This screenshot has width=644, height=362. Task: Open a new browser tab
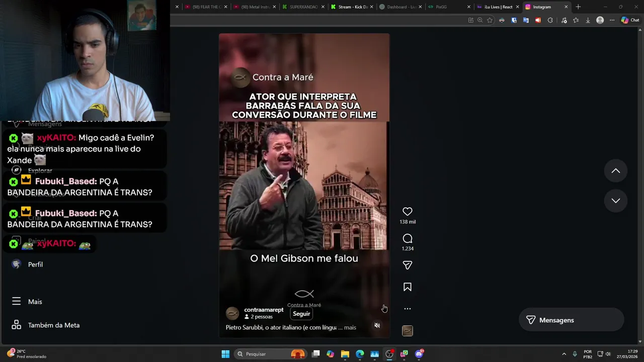pyautogui.click(x=578, y=7)
